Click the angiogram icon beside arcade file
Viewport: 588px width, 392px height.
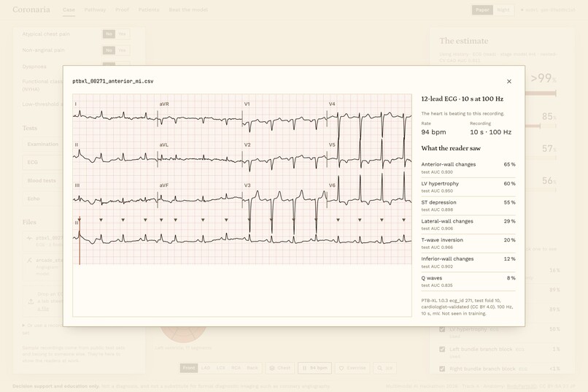click(x=30, y=260)
